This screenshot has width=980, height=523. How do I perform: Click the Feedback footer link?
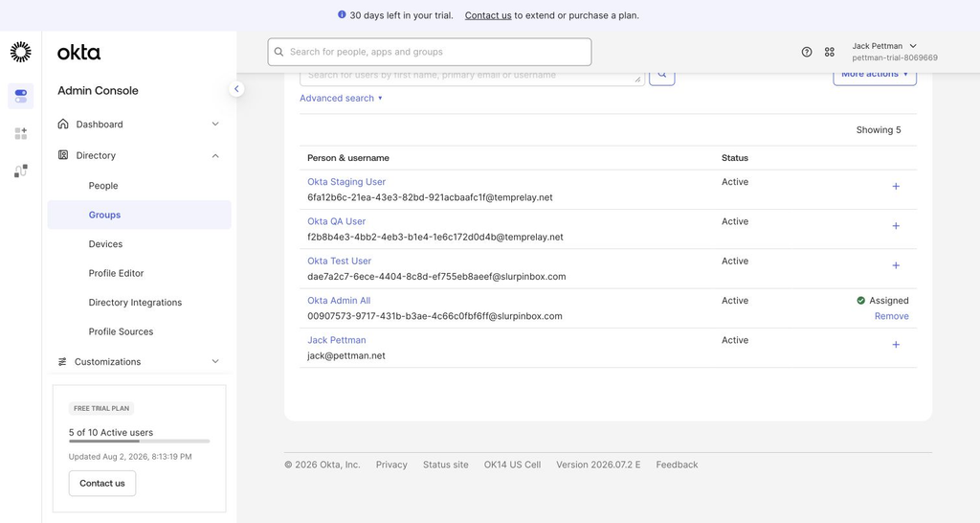coord(677,465)
